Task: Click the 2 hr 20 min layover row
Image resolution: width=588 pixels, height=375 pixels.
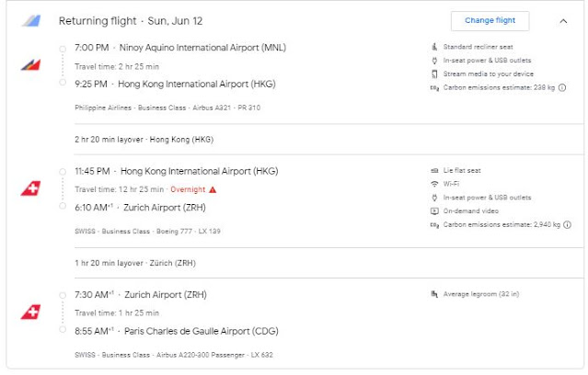Action: [x=329, y=140]
